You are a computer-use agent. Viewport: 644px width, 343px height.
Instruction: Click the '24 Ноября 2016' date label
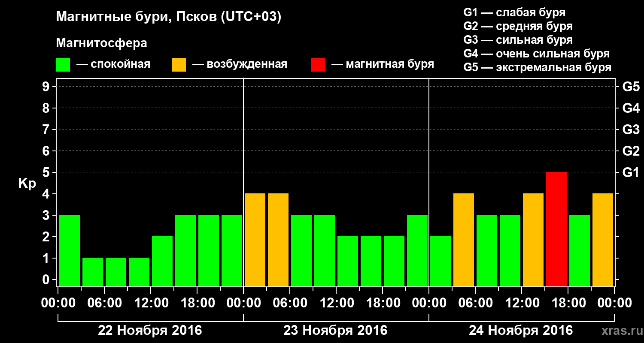(521, 331)
